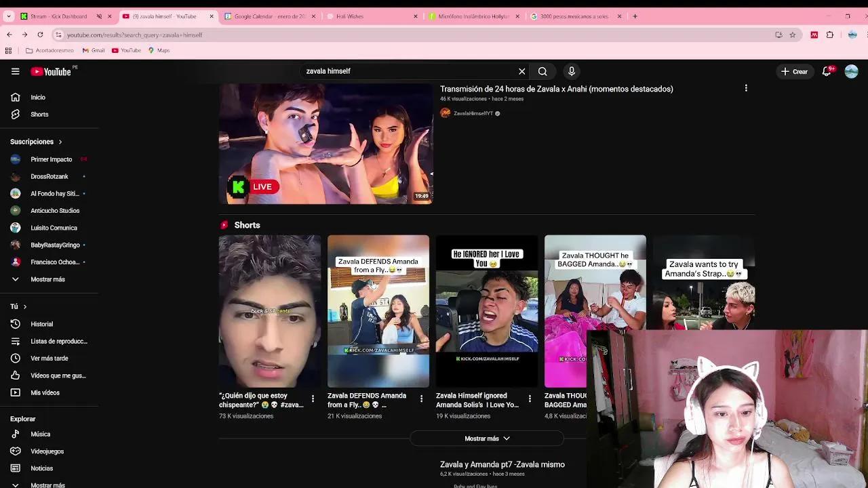
Task: Switch to the 3000 pesos mexicanos tab
Action: (x=573, y=16)
